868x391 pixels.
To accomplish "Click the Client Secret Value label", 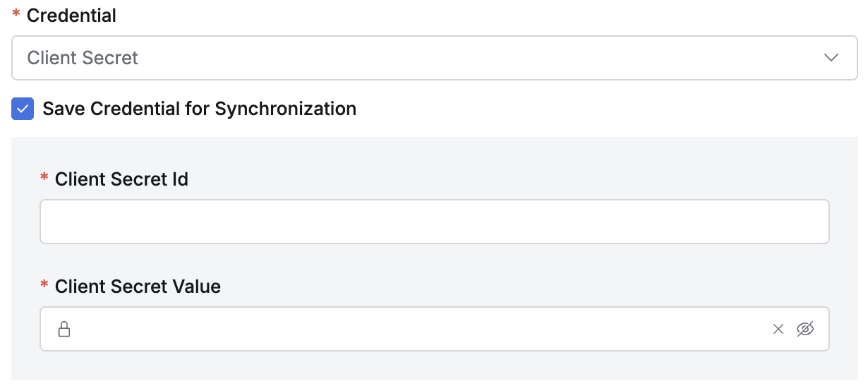I will [138, 287].
